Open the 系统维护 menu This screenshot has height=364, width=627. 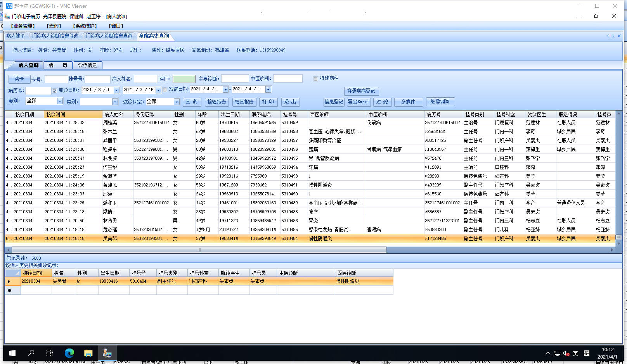[x=85, y=26]
